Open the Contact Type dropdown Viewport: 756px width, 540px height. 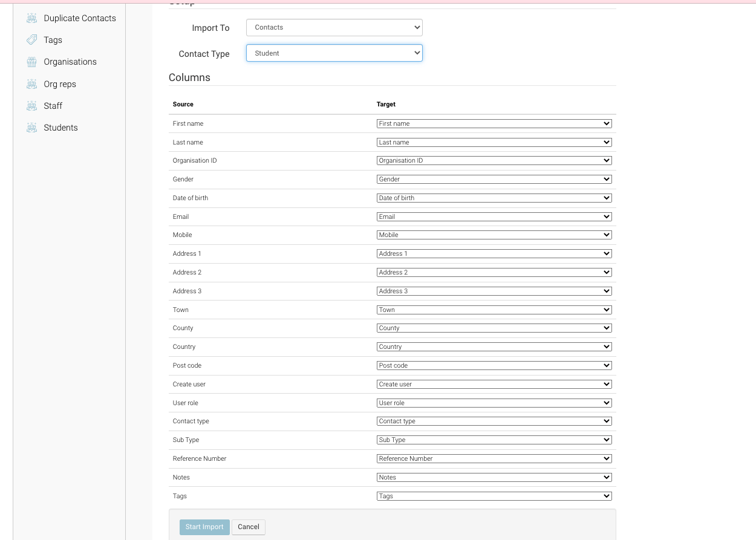click(334, 53)
